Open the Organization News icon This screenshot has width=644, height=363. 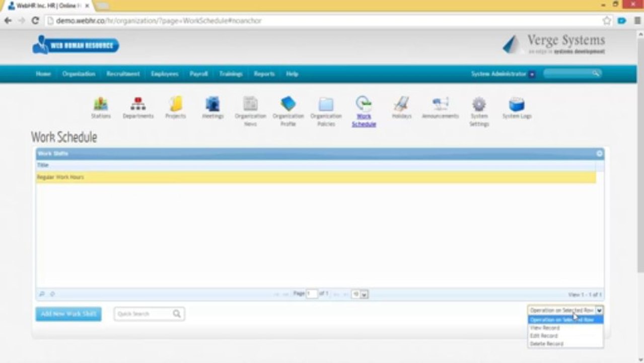click(250, 104)
